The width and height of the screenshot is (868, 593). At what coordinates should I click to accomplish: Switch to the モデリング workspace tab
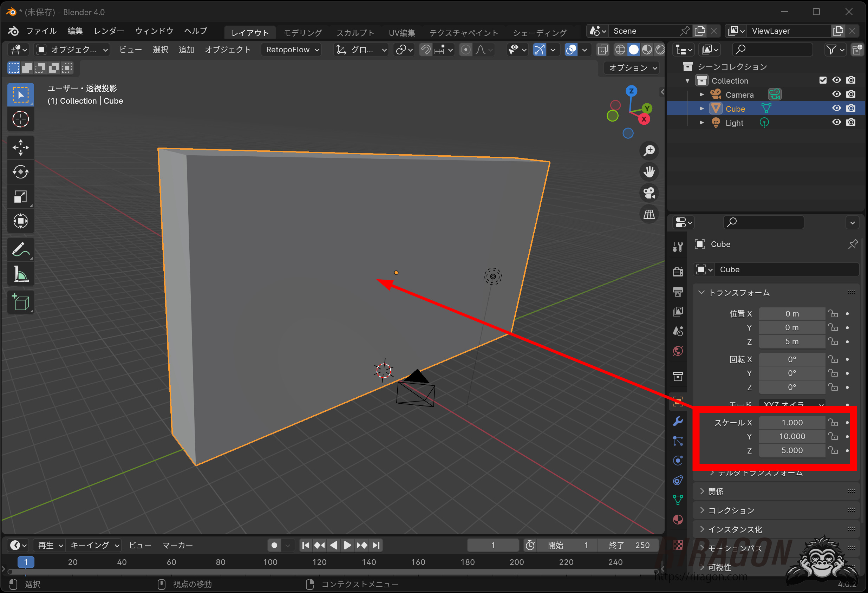click(x=302, y=33)
